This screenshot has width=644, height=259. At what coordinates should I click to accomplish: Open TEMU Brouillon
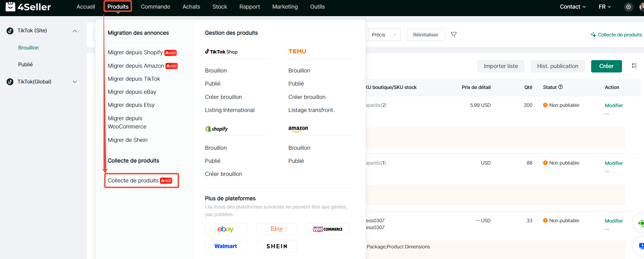pos(299,70)
